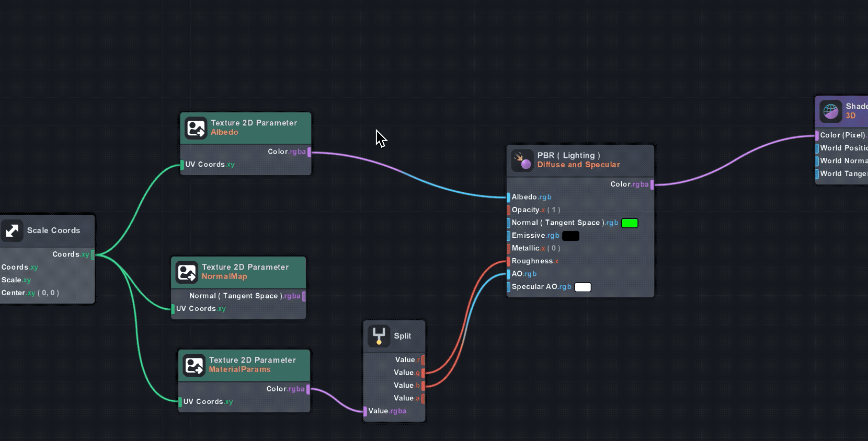The height and width of the screenshot is (441, 868).
Task: Click the Roughness input port on PBR node
Action: (x=508, y=261)
